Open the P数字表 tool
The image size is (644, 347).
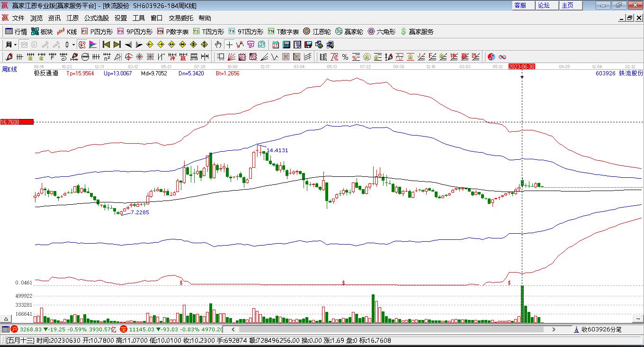click(x=173, y=32)
